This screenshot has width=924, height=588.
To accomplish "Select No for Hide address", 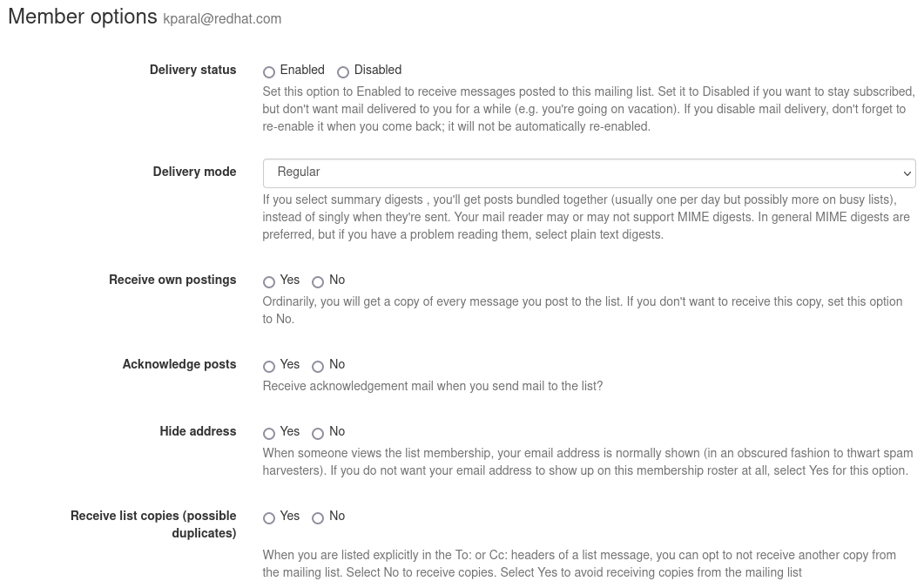I will [318, 434].
